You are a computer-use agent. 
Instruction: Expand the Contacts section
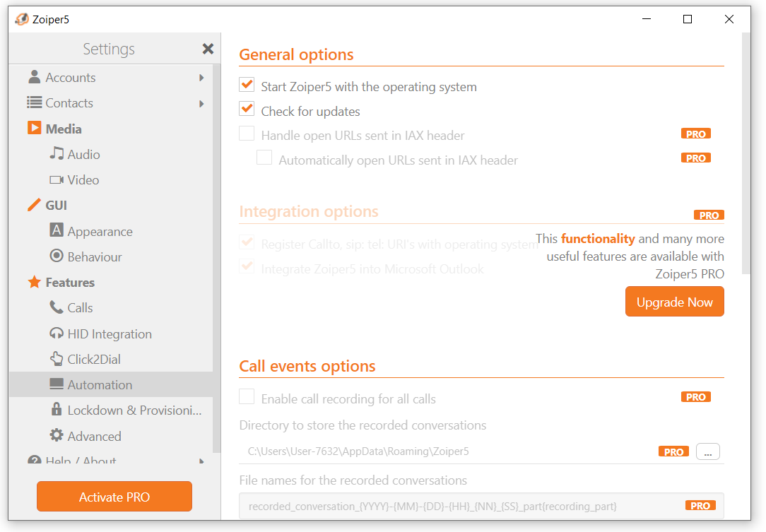coord(201,102)
